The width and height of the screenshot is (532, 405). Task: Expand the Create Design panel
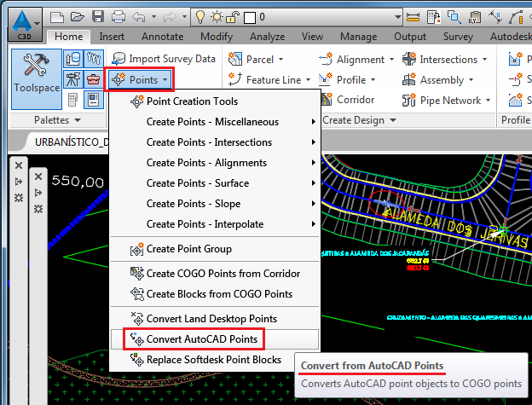[x=359, y=120]
